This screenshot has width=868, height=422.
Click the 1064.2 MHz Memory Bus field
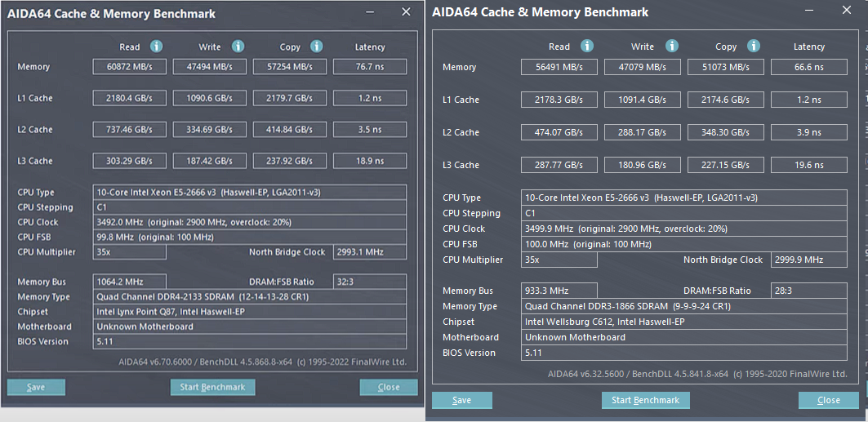tap(129, 282)
